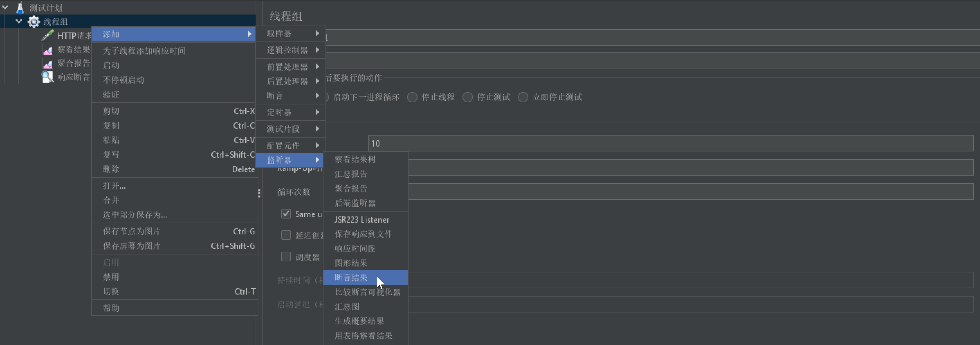Select the 响应断言 magnifier icon
980x345 pixels.
pyautogui.click(x=47, y=77)
